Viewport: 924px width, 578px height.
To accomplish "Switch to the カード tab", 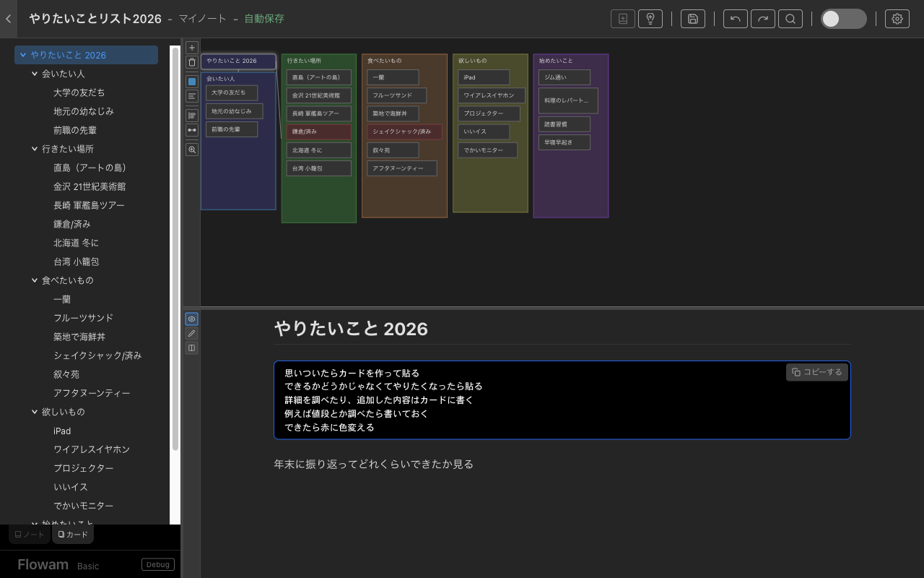I will [73, 535].
